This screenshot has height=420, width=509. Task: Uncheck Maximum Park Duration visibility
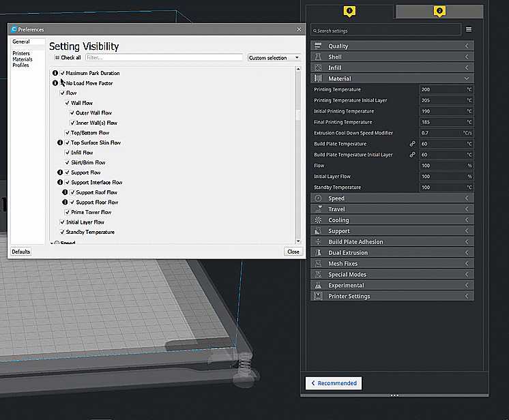62,73
